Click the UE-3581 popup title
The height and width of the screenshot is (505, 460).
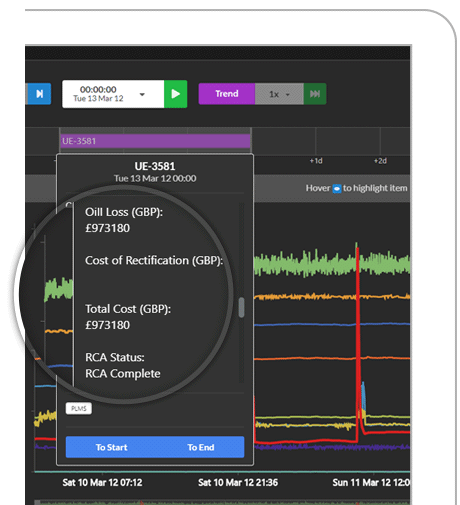[x=155, y=166]
